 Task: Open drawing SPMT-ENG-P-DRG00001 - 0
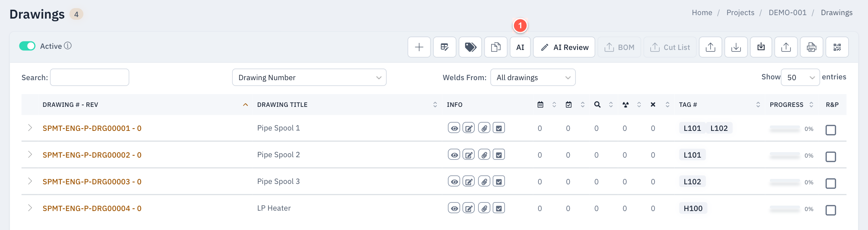click(x=92, y=128)
